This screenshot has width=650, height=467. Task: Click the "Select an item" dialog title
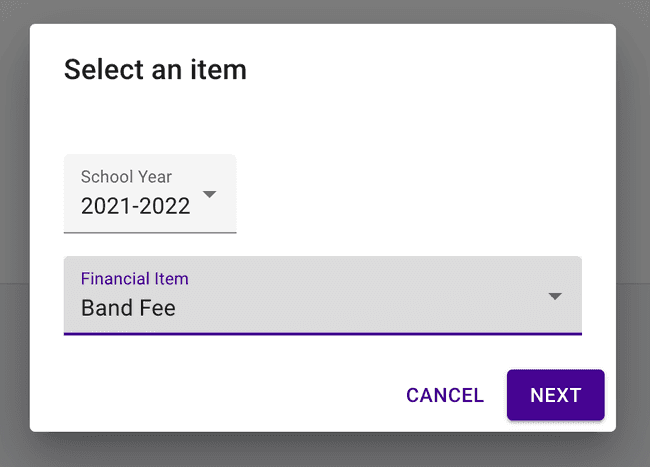click(x=155, y=70)
